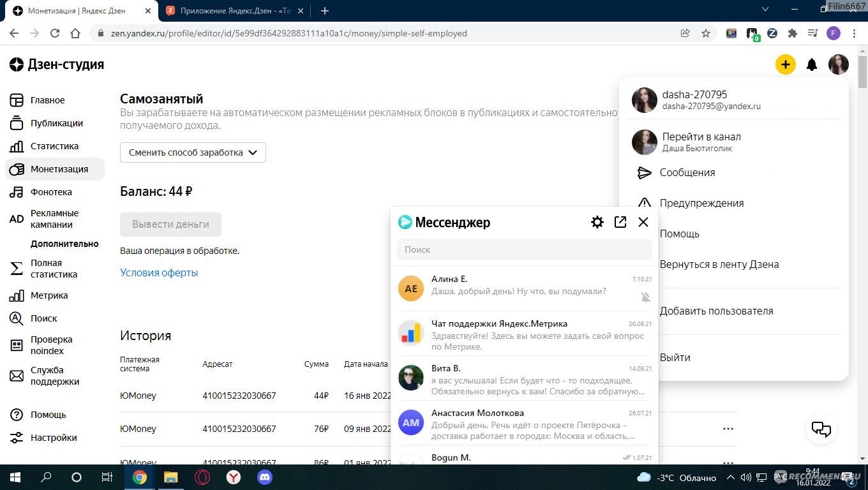This screenshot has height=490, width=868.
Task: Reload the page in the browser
Action: point(55,33)
